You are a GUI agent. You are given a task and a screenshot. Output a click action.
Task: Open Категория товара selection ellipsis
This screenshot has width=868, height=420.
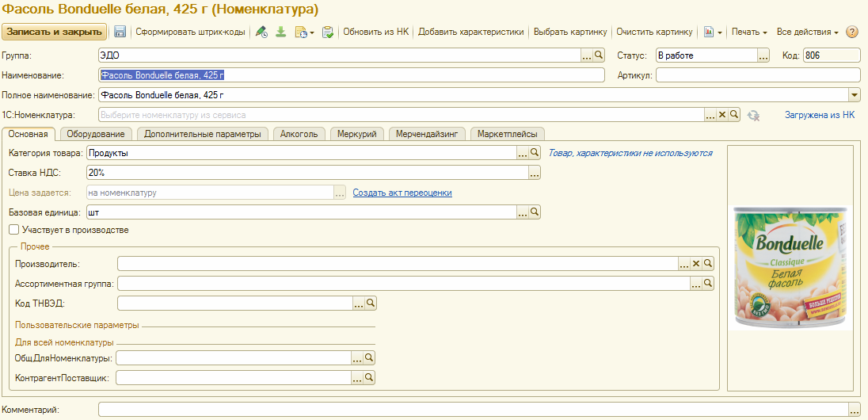pyautogui.click(x=523, y=153)
